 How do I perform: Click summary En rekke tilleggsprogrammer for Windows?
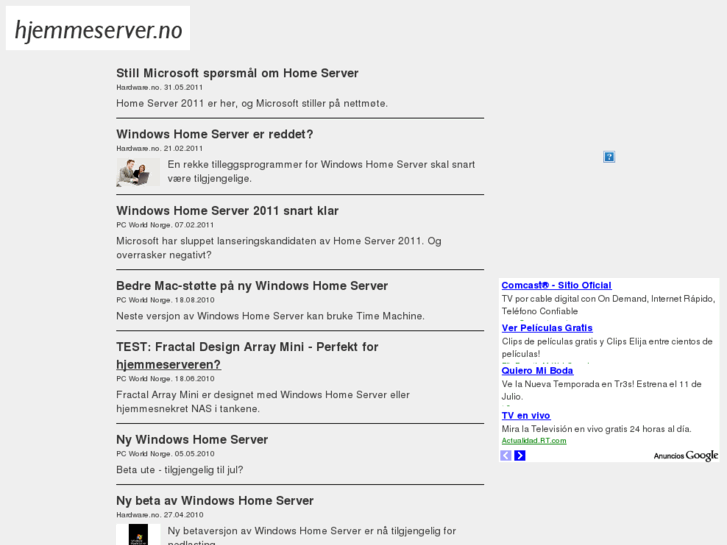pyautogui.click(x=321, y=172)
